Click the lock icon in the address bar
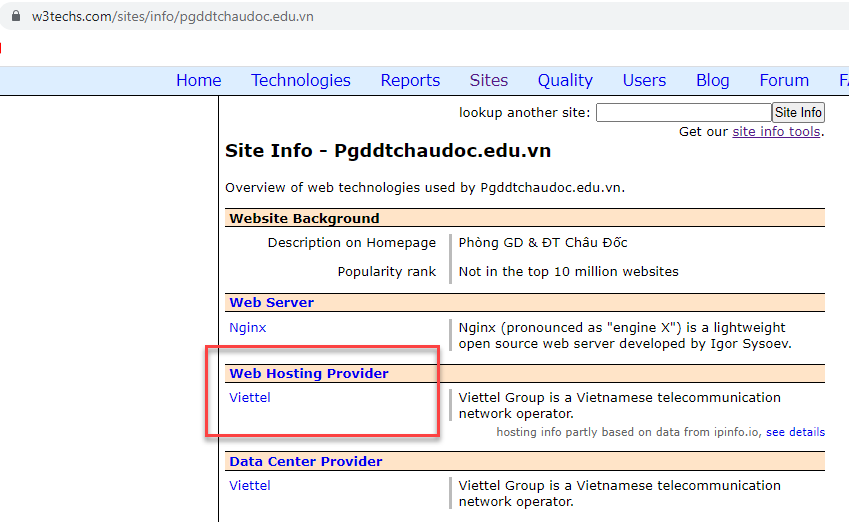 pos(16,16)
